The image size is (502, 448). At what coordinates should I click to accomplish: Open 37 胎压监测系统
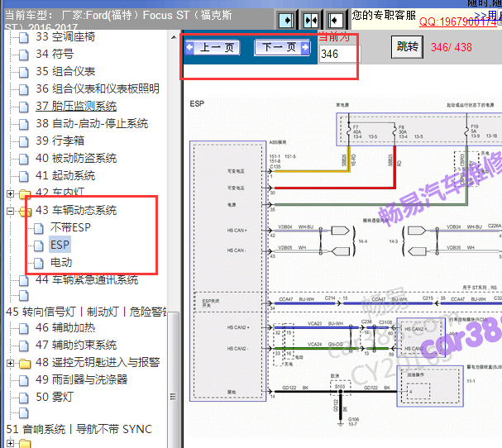(76, 106)
